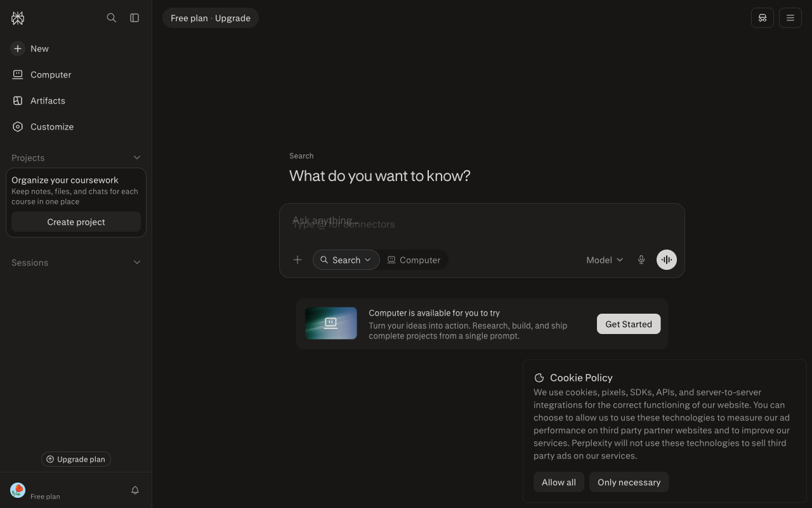Screen dimensions: 812x508
Task: Start voice mode waveform button
Action: [x=667, y=260]
